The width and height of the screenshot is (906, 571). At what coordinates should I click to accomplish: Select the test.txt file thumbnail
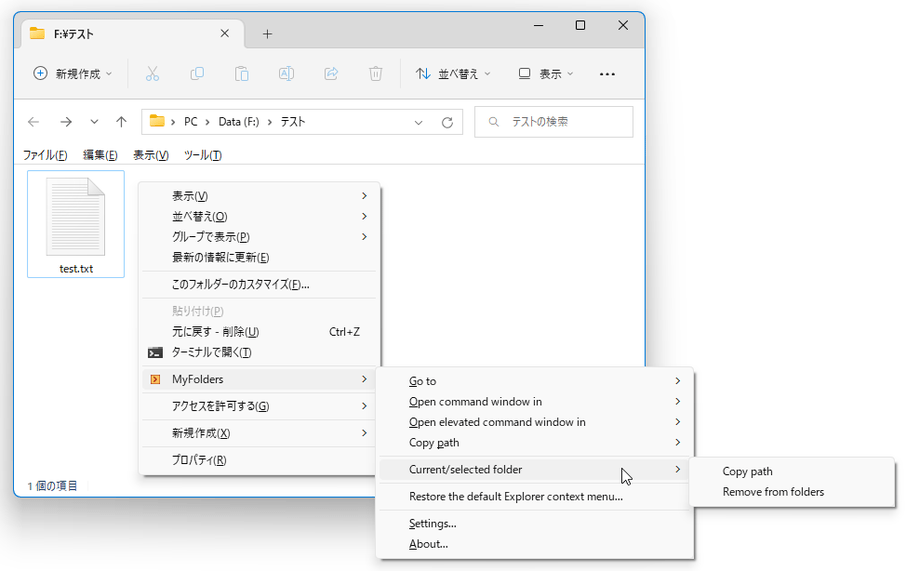[x=76, y=224]
